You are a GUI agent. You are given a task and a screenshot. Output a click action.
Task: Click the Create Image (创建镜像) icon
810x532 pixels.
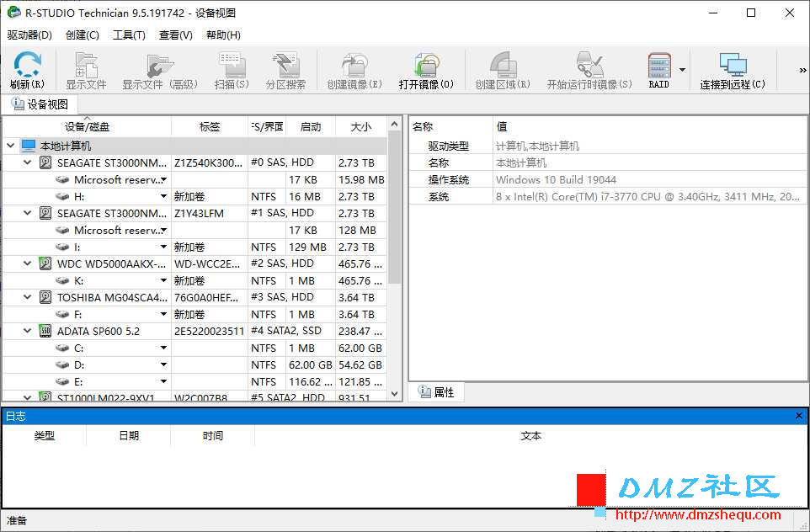tap(354, 70)
